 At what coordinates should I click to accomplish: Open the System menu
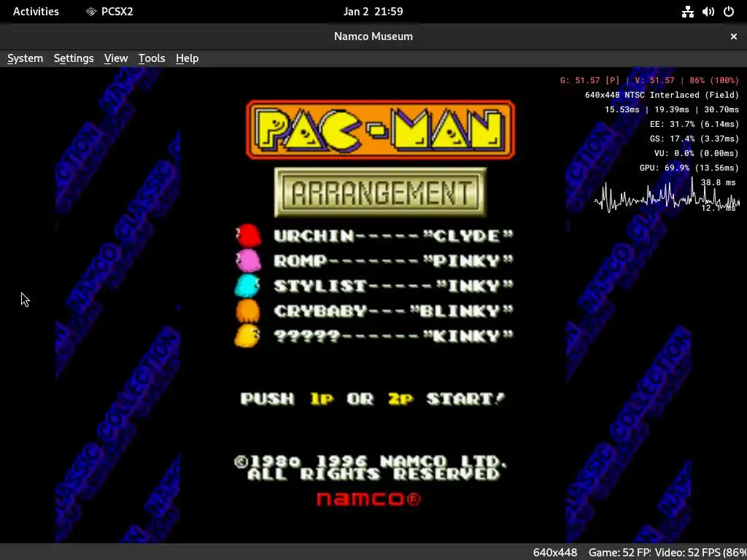pos(26,58)
